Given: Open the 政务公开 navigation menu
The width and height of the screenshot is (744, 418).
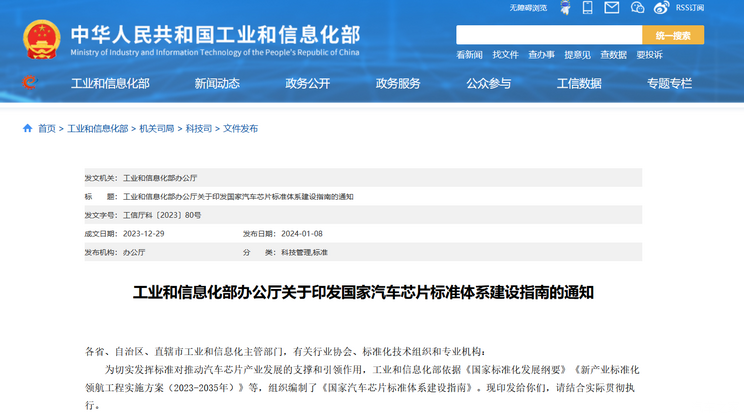Looking at the screenshot, I should click(x=307, y=84).
